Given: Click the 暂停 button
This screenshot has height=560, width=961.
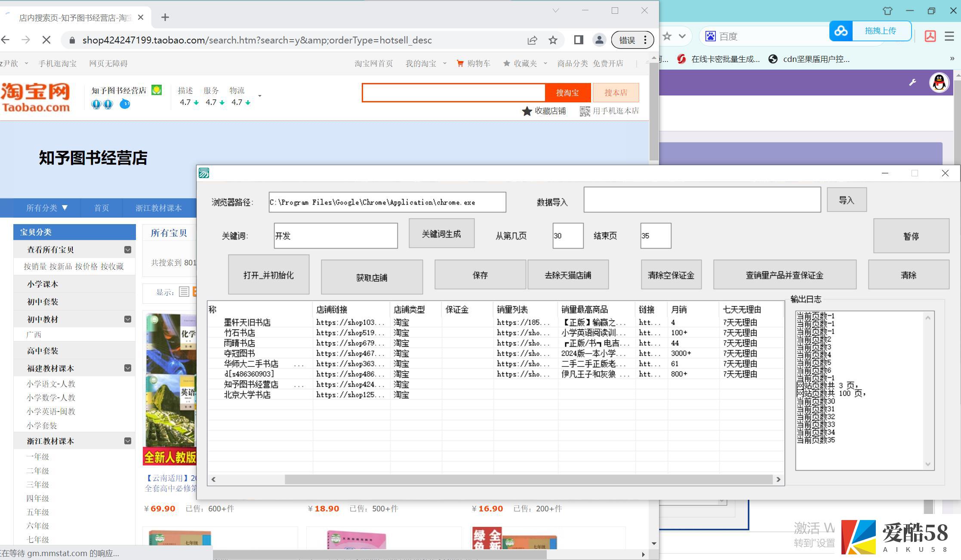Looking at the screenshot, I should [x=911, y=236].
